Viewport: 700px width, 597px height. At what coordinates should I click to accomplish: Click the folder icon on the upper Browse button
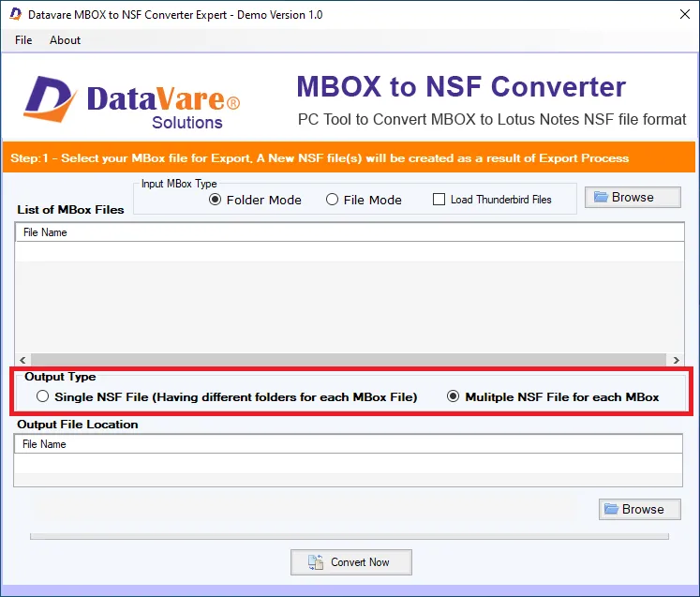pos(601,197)
